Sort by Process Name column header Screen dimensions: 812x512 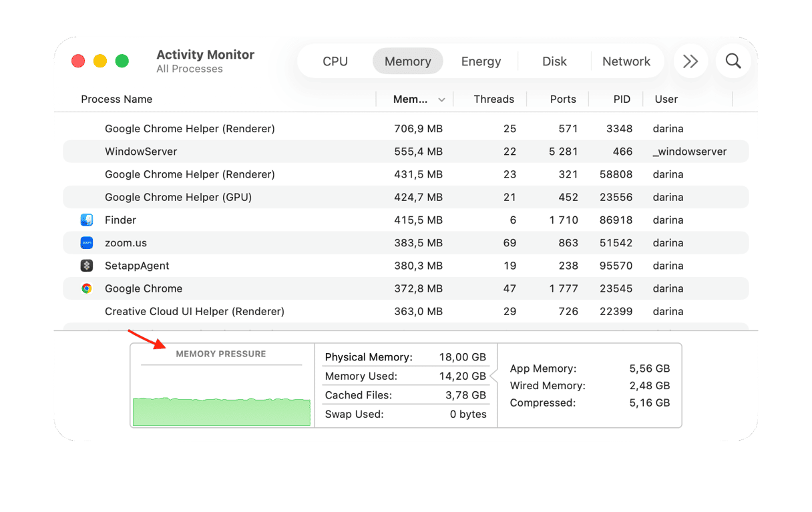[x=117, y=99]
